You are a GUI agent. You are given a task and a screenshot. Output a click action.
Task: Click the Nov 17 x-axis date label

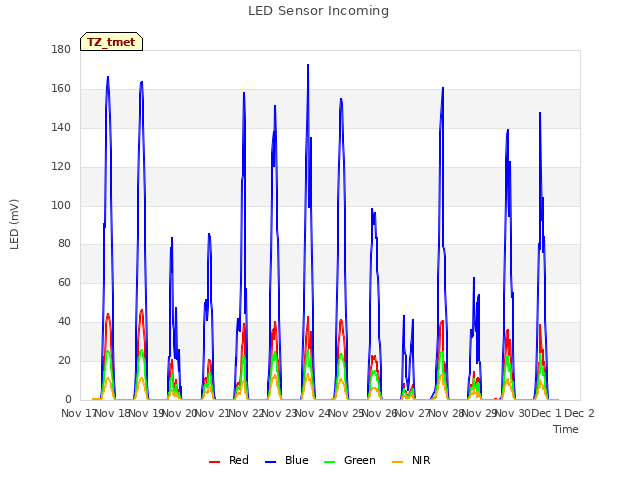(78, 413)
